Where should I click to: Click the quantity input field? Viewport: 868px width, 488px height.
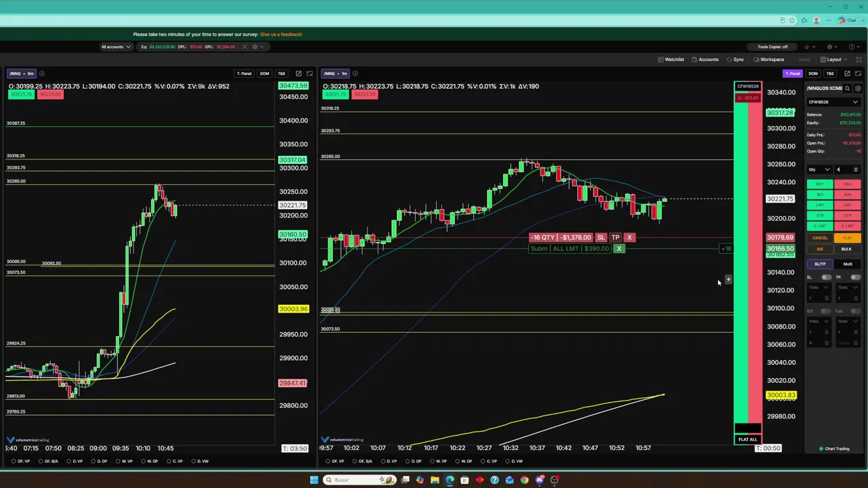[847, 169]
